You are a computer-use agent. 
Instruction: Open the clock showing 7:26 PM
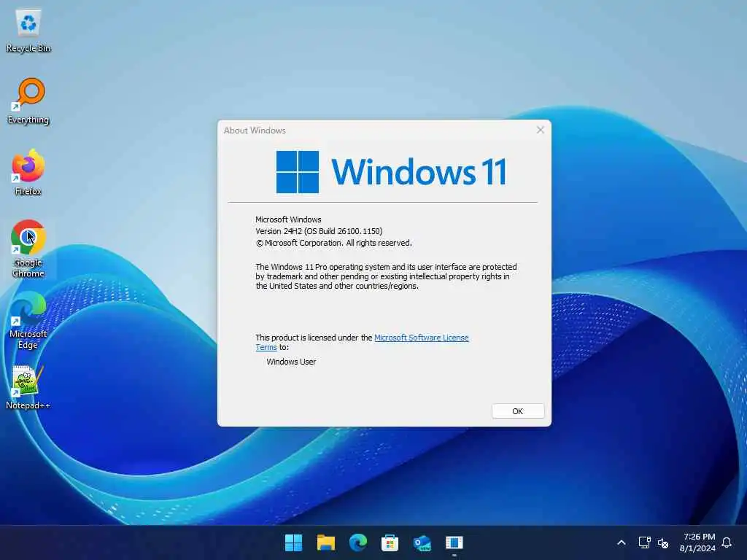point(698,542)
